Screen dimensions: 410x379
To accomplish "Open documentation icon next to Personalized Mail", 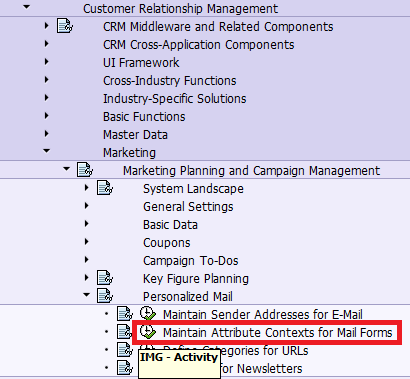I will click(x=105, y=296).
